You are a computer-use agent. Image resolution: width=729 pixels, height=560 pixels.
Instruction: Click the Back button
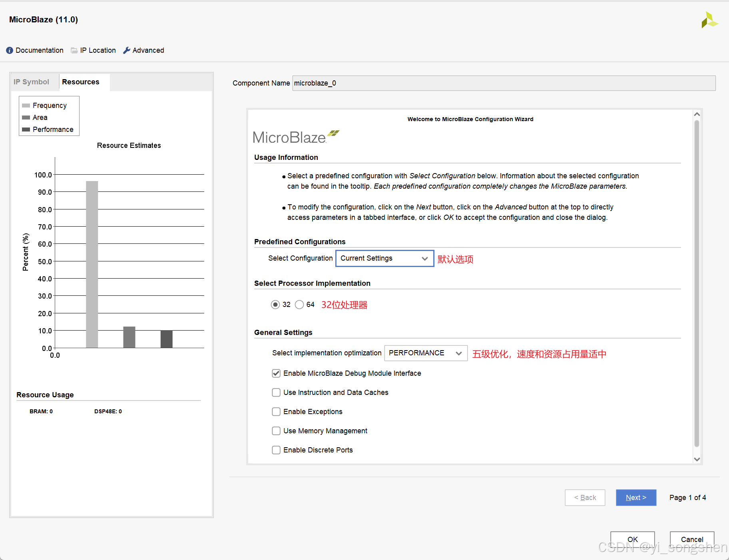[585, 498]
